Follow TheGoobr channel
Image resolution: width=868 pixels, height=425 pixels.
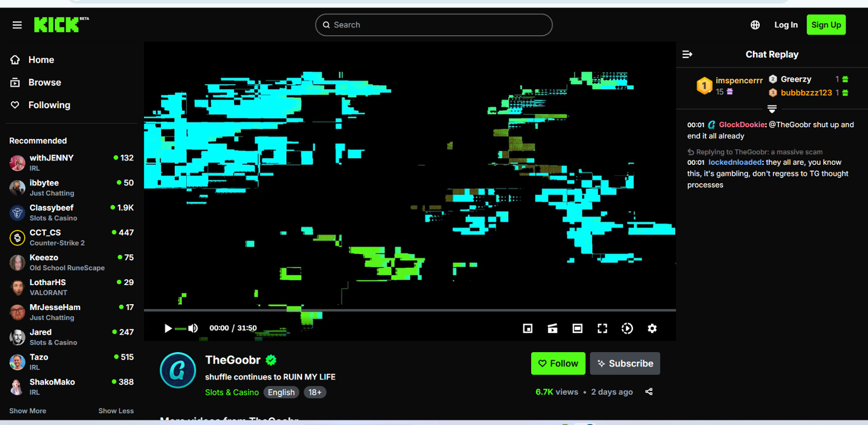(558, 364)
